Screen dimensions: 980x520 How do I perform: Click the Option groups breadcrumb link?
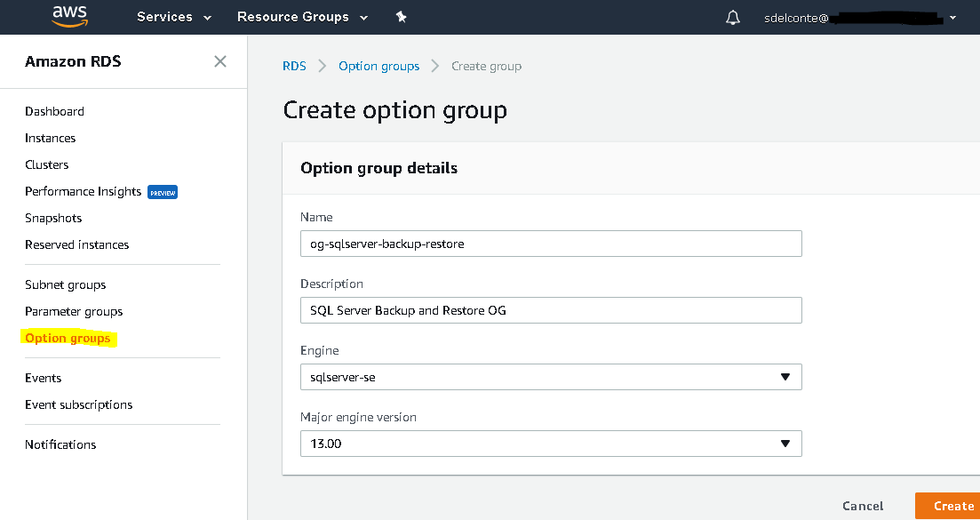point(378,67)
